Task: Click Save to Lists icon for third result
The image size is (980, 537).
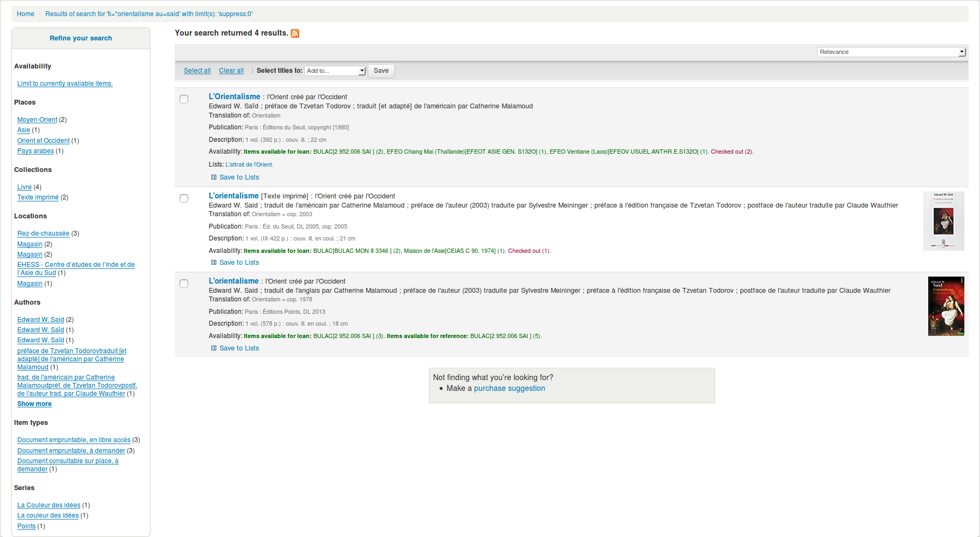Action: (214, 348)
